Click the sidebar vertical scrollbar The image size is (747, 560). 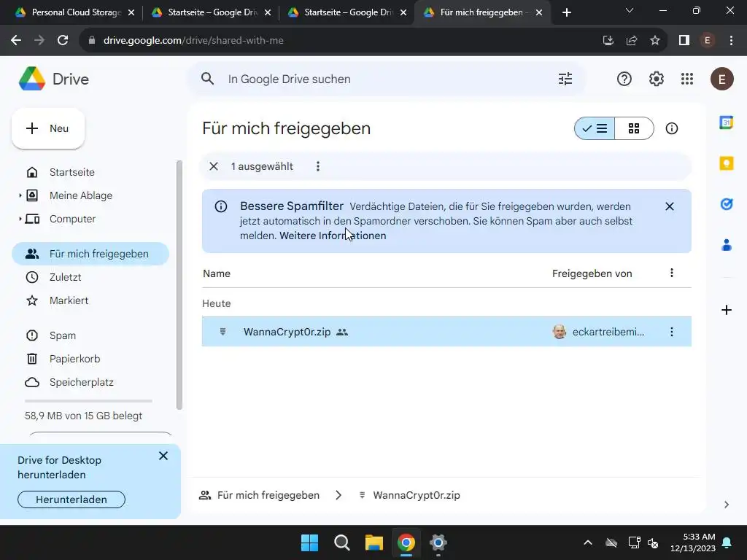pyautogui.click(x=179, y=285)
